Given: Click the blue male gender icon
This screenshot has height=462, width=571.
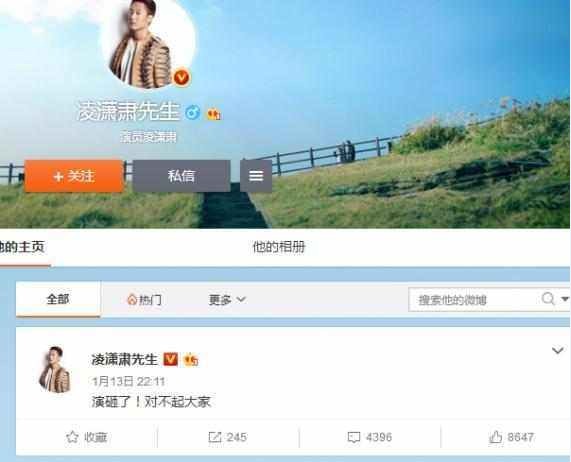Looking at the screenshot, I should coord(193,112).
